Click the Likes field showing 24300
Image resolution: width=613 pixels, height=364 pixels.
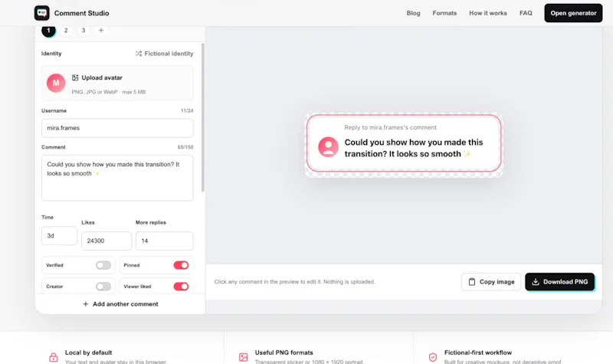107,241
